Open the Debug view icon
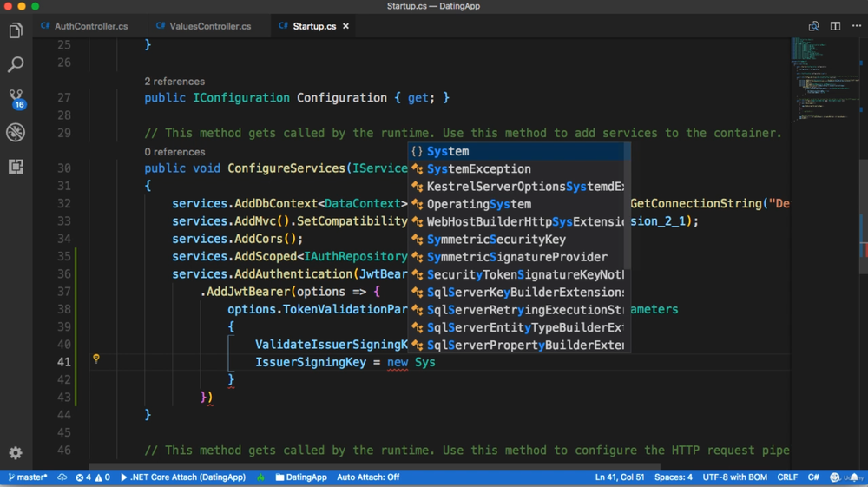The height and width of the screenshot is (487, 868). click(16, 133)
